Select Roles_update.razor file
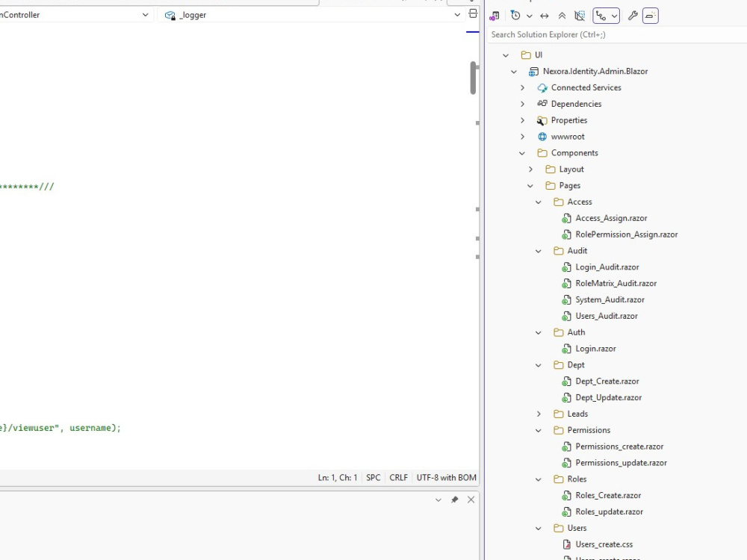This screenshot has height=560, width=747. [609, 512]
